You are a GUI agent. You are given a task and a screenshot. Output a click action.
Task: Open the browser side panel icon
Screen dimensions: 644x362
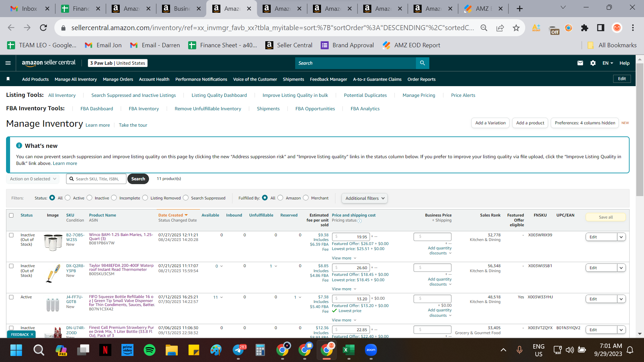(x=601, y=27)
